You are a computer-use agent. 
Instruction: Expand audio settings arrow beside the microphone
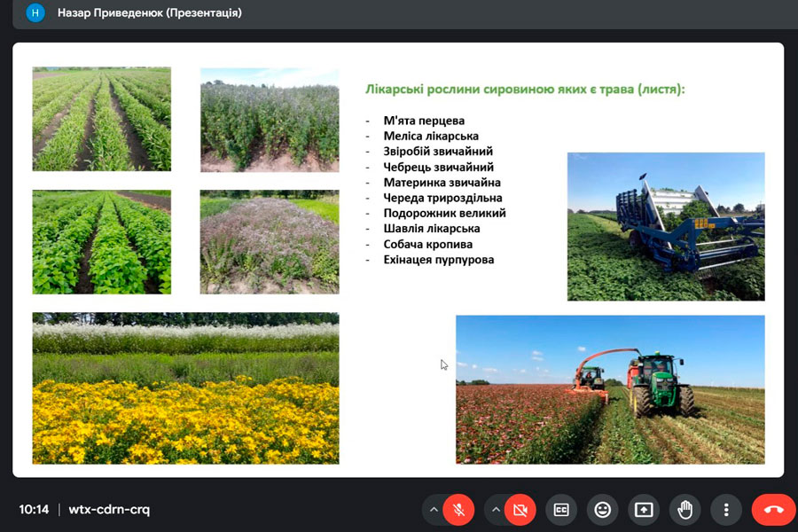[x=434, y=510]
